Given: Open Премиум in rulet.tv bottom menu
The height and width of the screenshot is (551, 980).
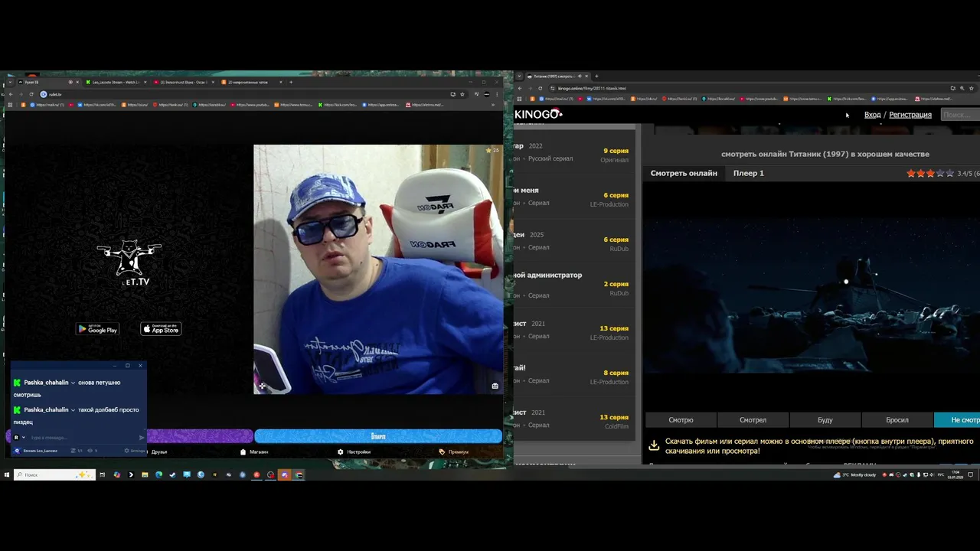Looking at the screenshot, I should [454, 452].
